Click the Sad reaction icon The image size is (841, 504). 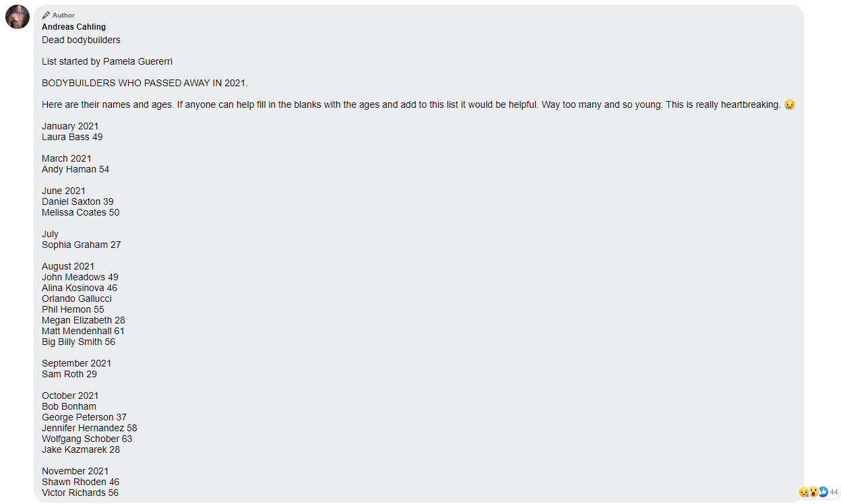pos(803,493)
